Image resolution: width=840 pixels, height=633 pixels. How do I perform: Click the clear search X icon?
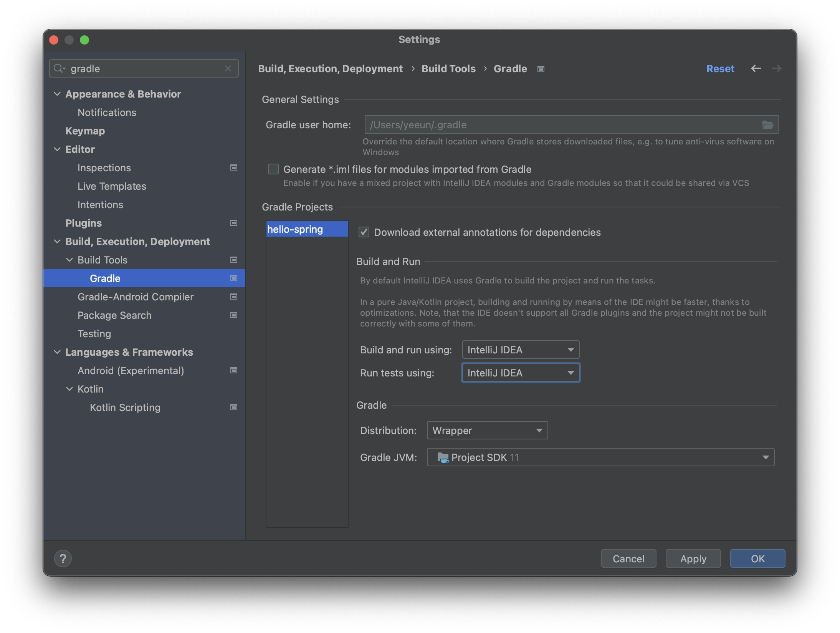coord(228,68)
